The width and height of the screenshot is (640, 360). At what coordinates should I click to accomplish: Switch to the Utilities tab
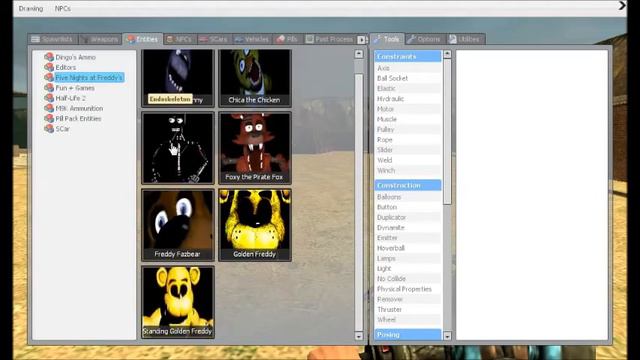(465, 39)
